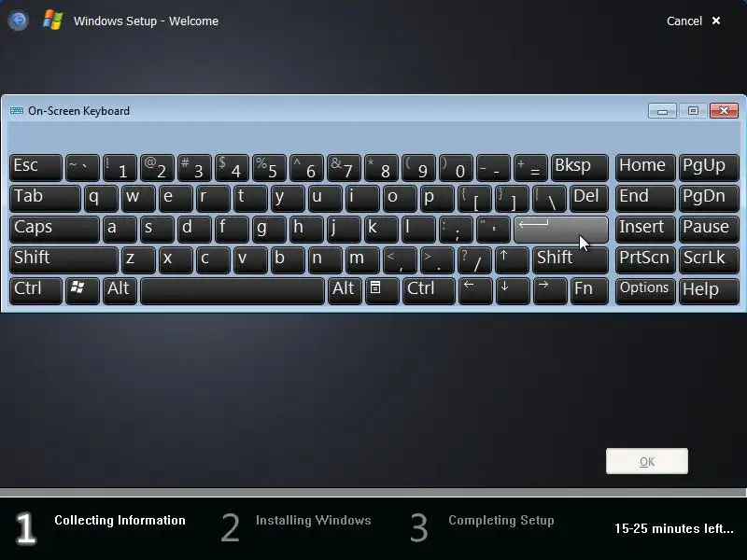Minimize the On-Screen Keyboard window

click(x=662, y=111)
